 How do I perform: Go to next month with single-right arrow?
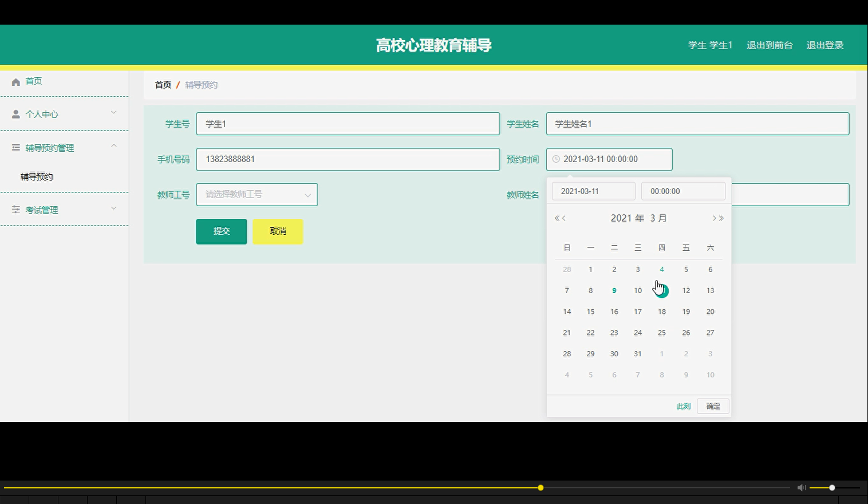click(714, 218)
